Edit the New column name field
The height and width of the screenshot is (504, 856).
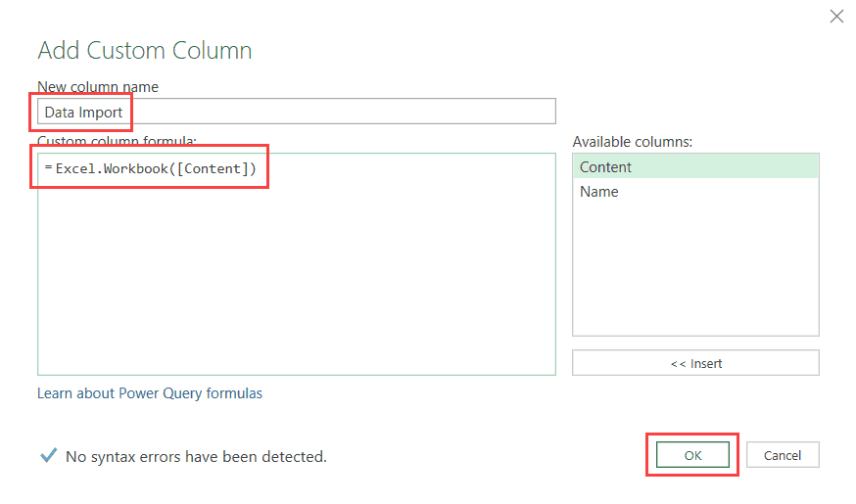coord(297,112)
